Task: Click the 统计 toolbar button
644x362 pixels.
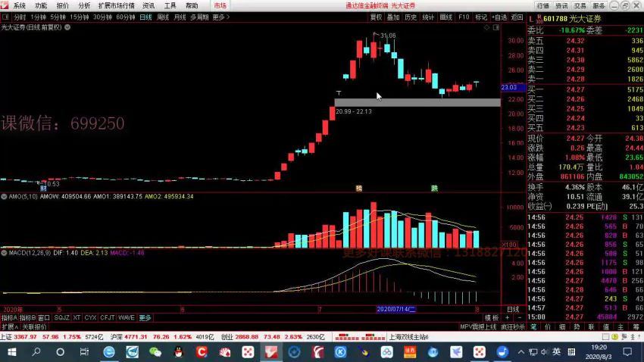Action: coord(428,17)
